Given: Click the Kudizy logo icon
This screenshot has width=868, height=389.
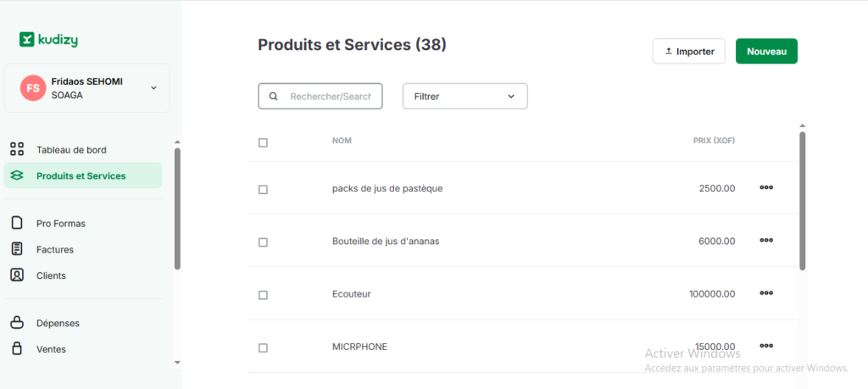Looking at the screenshot, I should [27, 39].
